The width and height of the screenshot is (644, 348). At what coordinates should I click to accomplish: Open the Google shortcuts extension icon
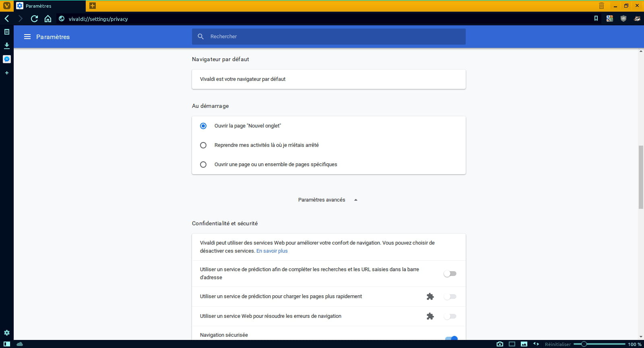pos(610,19)
